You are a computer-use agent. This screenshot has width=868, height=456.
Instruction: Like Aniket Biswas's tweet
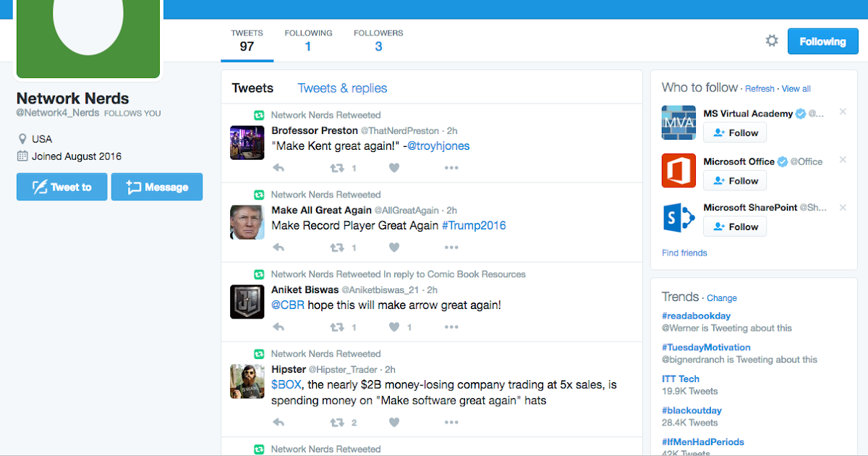point(394,326)
